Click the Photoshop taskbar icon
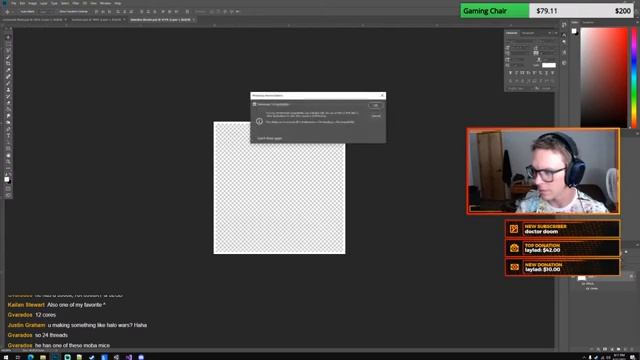The width and height of the screenshot is (640, 360). pos(55,357)
